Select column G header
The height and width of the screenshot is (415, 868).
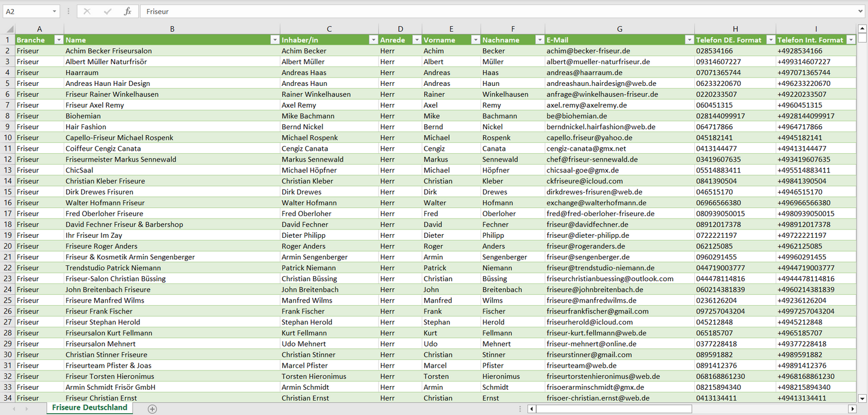[619, 29]
